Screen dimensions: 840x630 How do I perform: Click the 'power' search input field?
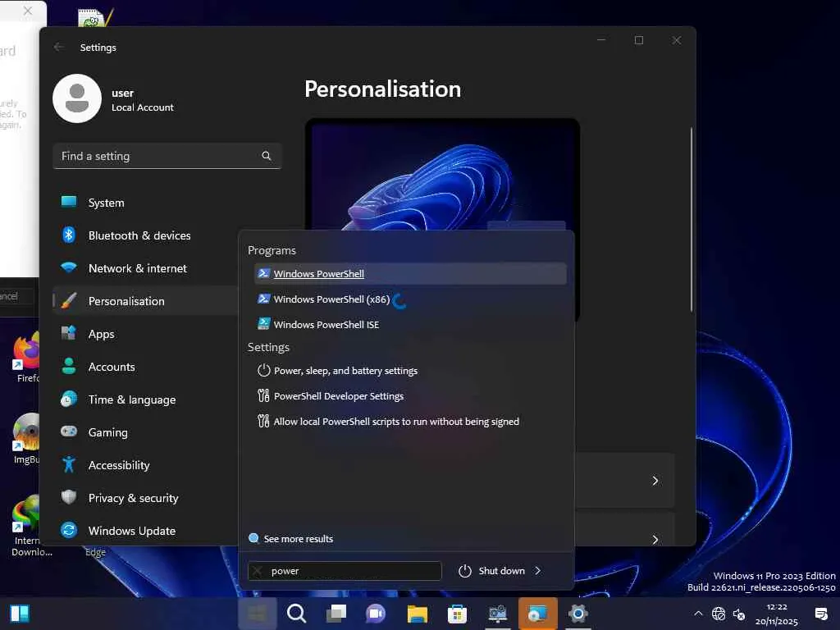click(345, 571)
